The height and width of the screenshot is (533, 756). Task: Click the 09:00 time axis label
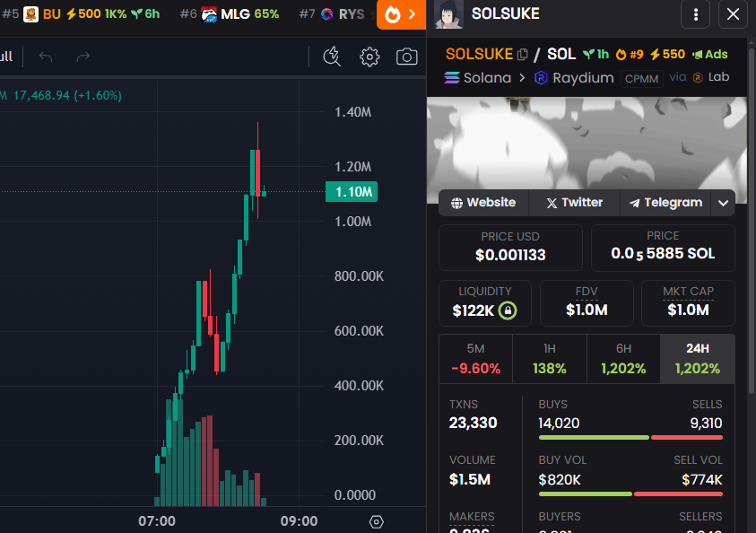pos(299,521)
